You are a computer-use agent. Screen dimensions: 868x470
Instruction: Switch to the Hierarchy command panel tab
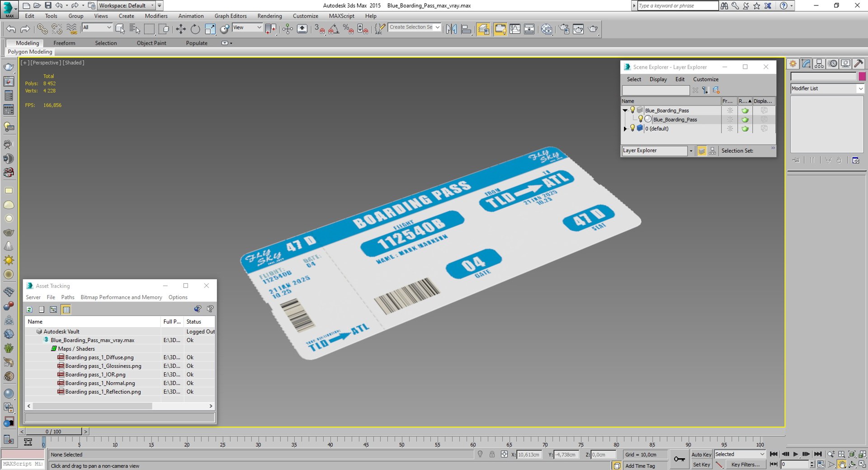[x=819, y=64]
